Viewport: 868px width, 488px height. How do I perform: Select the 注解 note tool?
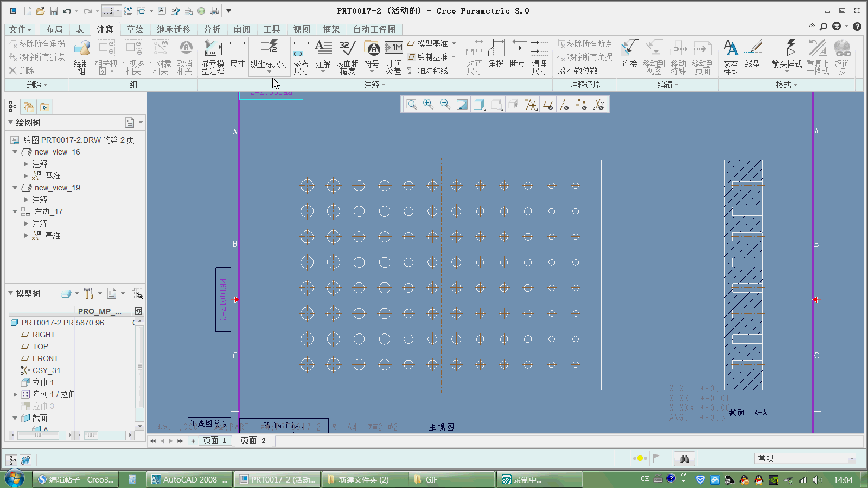tap(323, 54)
